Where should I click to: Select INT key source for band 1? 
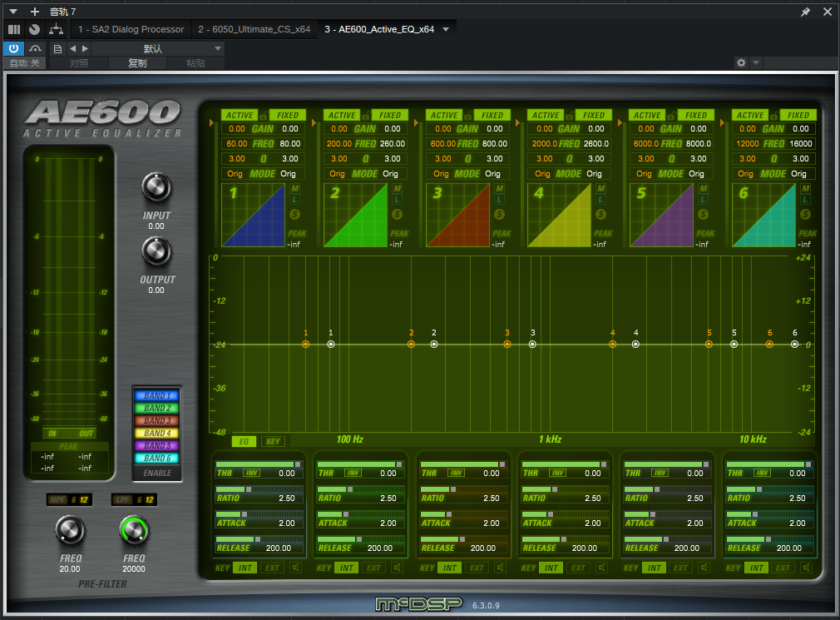(x=245, y=568)
